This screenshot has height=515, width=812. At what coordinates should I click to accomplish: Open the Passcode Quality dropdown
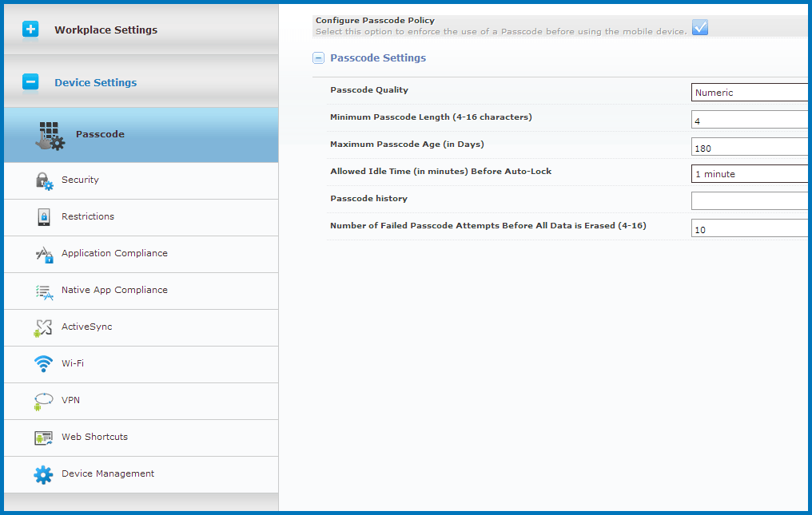click(750, 92)
